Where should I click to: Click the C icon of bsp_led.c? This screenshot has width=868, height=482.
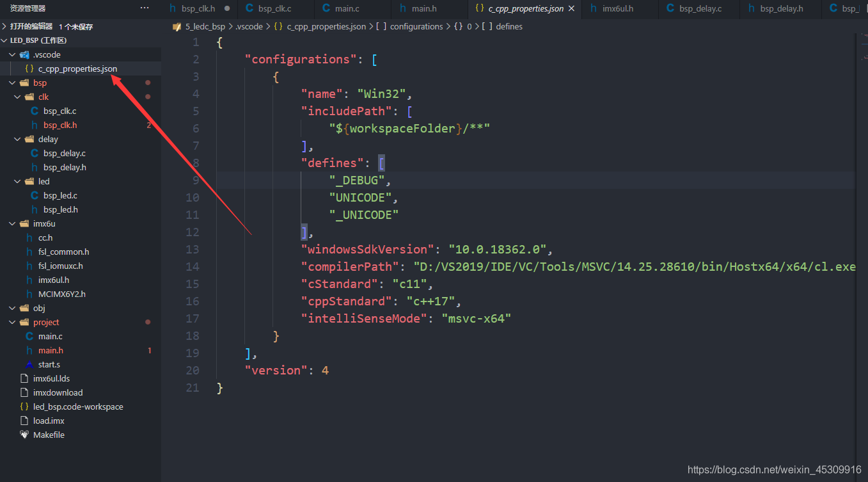click(x=35, y=195)
